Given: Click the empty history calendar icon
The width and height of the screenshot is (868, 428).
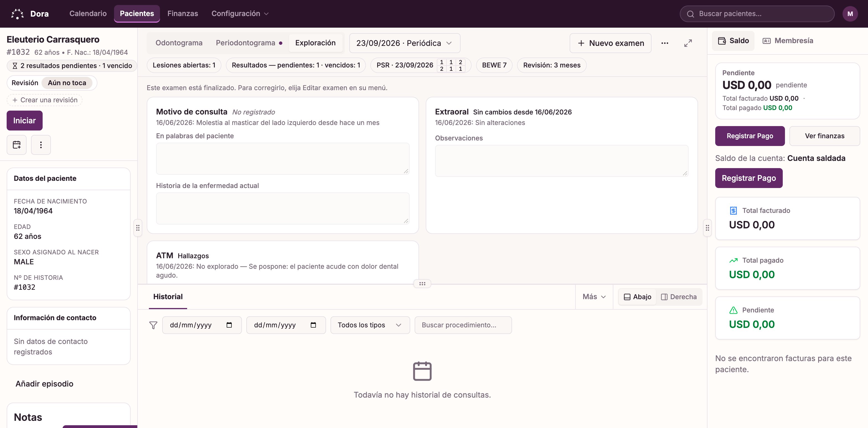Looking at the screenshot, I should [422, 371].
